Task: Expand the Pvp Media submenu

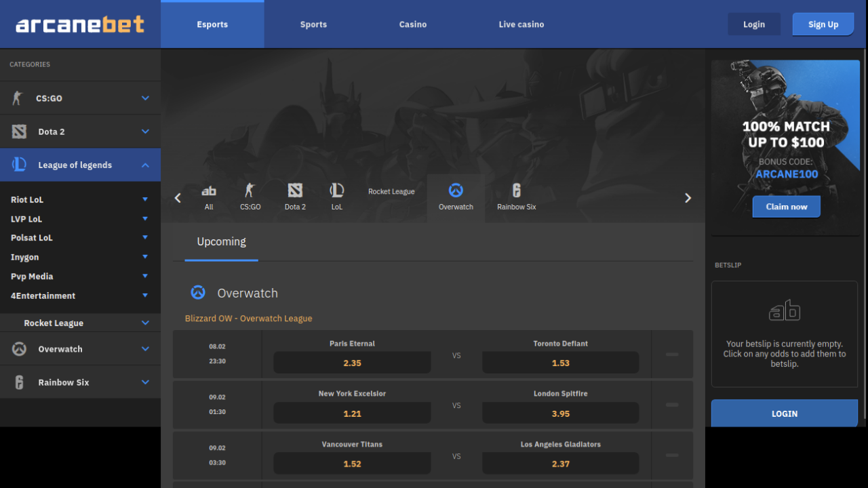Action: [145, 276]
